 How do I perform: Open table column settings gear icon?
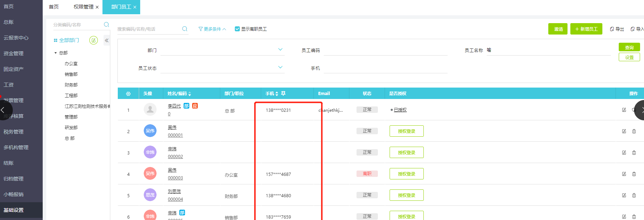(x=128, y=94)
